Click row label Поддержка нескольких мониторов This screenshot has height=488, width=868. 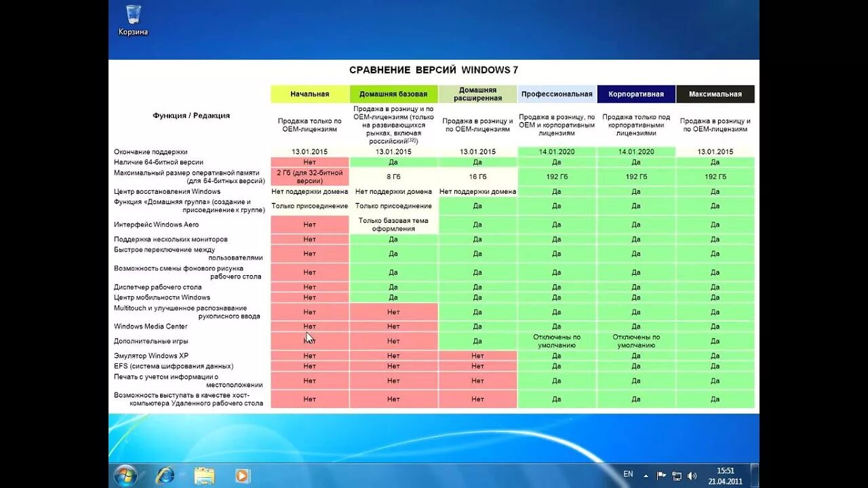pyautogui.click(x=170, y=239)
